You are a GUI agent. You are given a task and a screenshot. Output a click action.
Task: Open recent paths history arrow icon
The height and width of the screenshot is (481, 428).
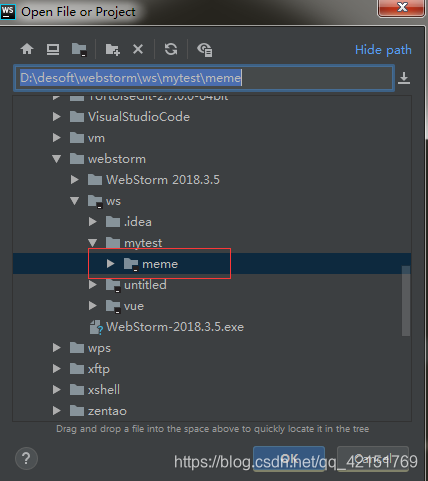pyautogui.click(x=404, y=78)
